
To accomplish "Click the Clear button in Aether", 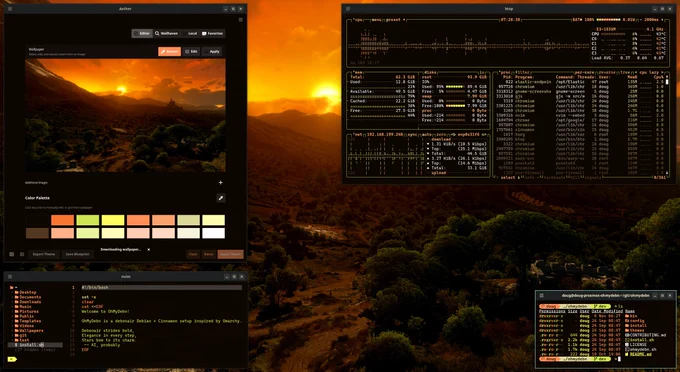I will tap(193, 255).
